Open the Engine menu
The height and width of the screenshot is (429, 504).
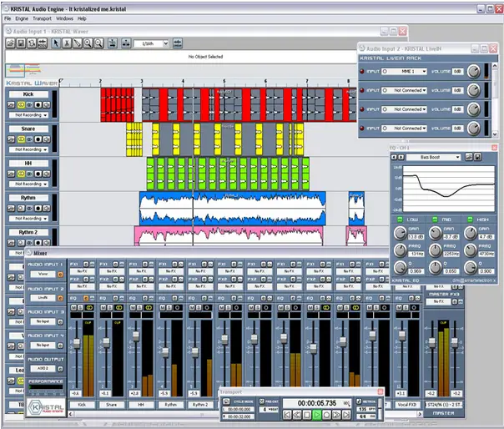click(22, 18)
